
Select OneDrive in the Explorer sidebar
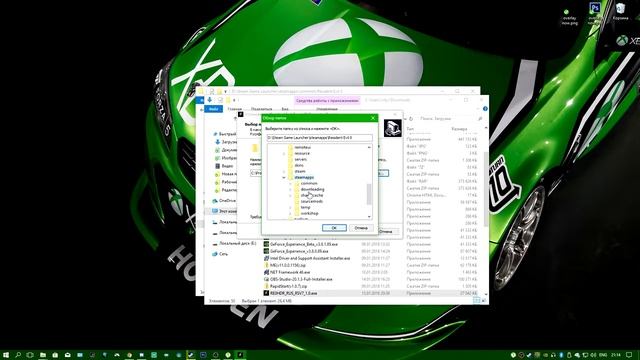pyautogui.click(x=224, y=201)
